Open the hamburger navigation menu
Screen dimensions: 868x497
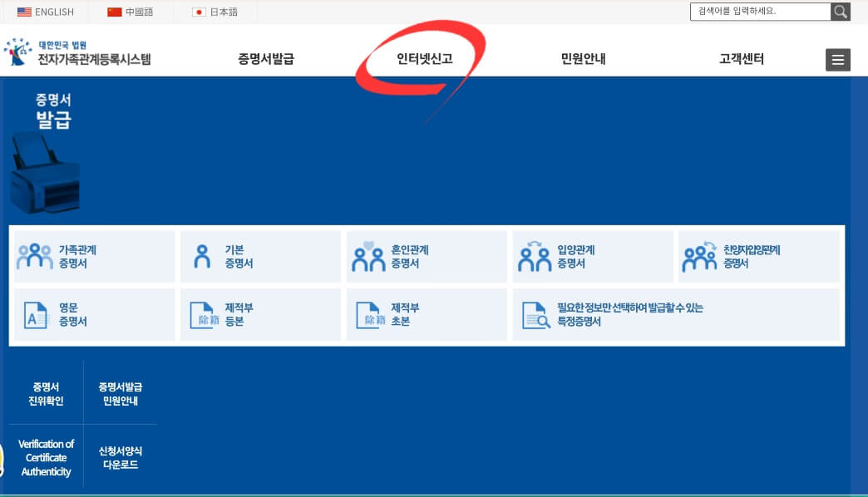coord(837,59)
